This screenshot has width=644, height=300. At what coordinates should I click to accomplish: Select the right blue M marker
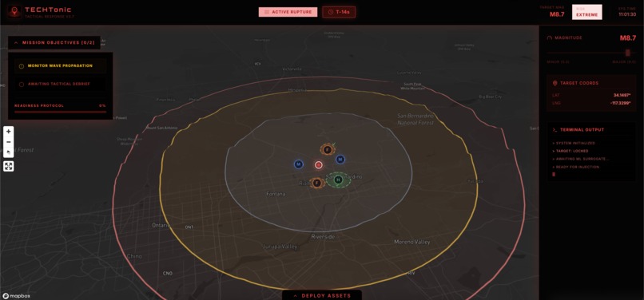click(x=340, y=160)
